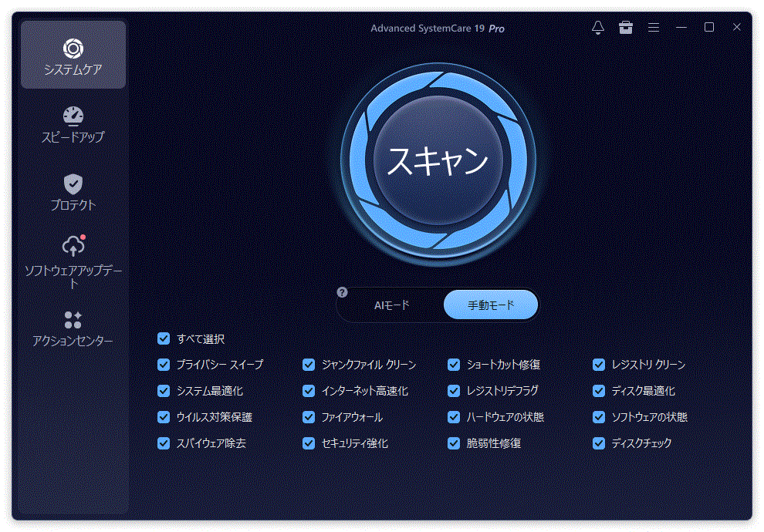
Task: Uncheck 脆弱性修復
Action: [x=453, y=443]
